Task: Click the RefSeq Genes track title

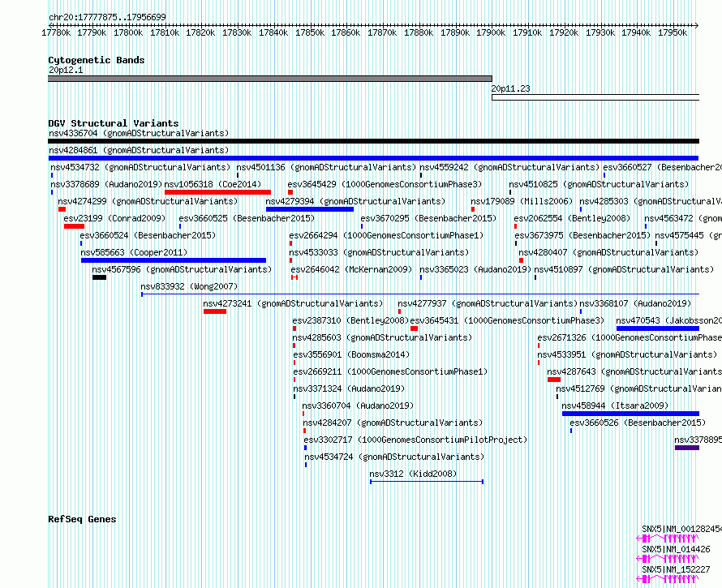Action: pos(82,519)
